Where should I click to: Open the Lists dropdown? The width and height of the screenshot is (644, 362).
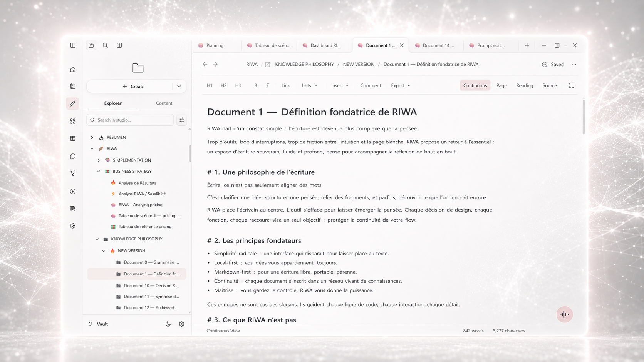[310, 85]
